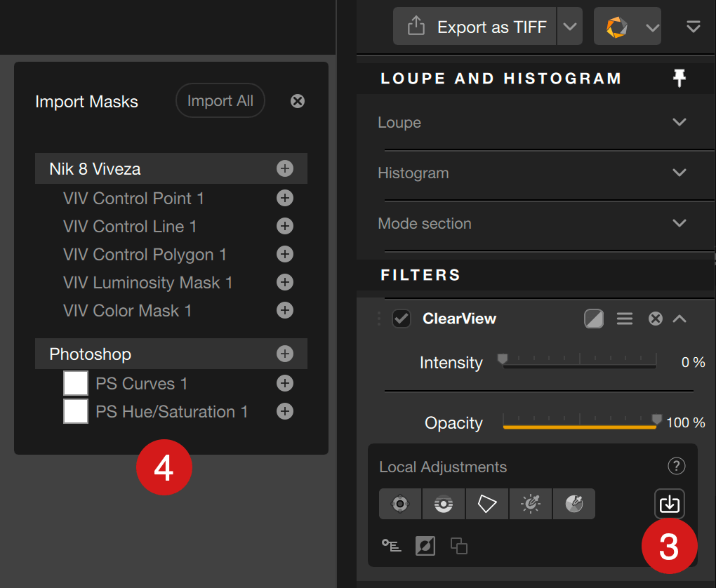Select VIV Control Line 1 row
716x588 pixels.
tap(171, 226)
